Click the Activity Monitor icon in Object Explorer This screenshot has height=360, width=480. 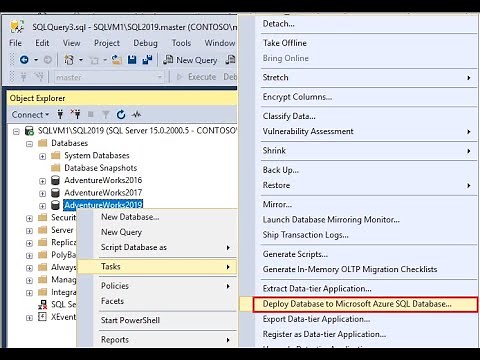(x=136, y=115)
